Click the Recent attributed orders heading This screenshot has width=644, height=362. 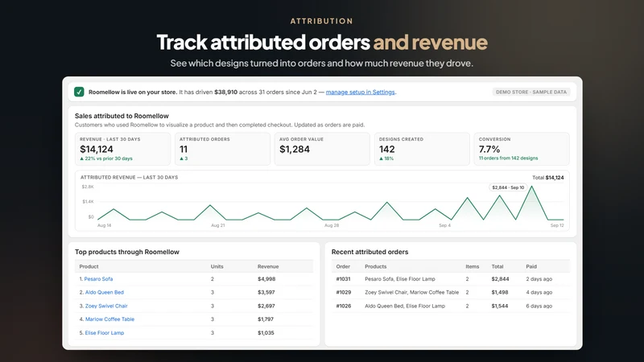click(x=369, y=252)
